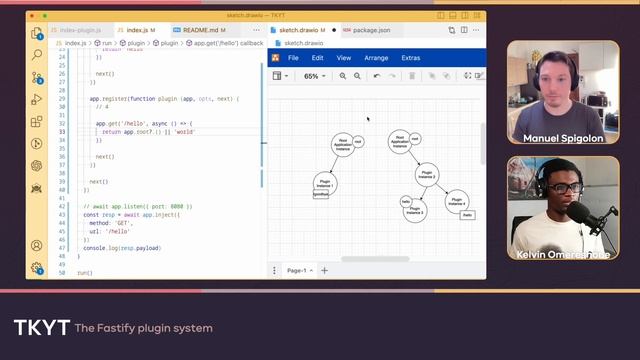Screen dimensions: 640x360
Task: Open the pages list three-dot menu
Action: [274, 271]
